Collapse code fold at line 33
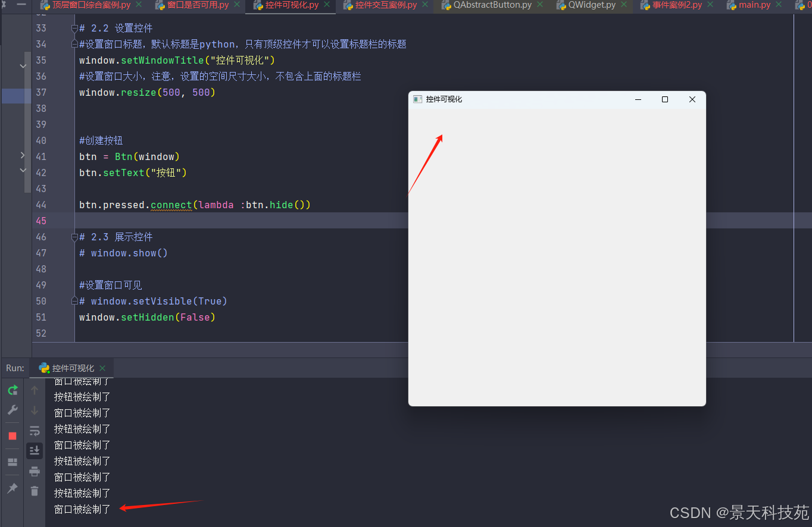 [x=74, y=28]
